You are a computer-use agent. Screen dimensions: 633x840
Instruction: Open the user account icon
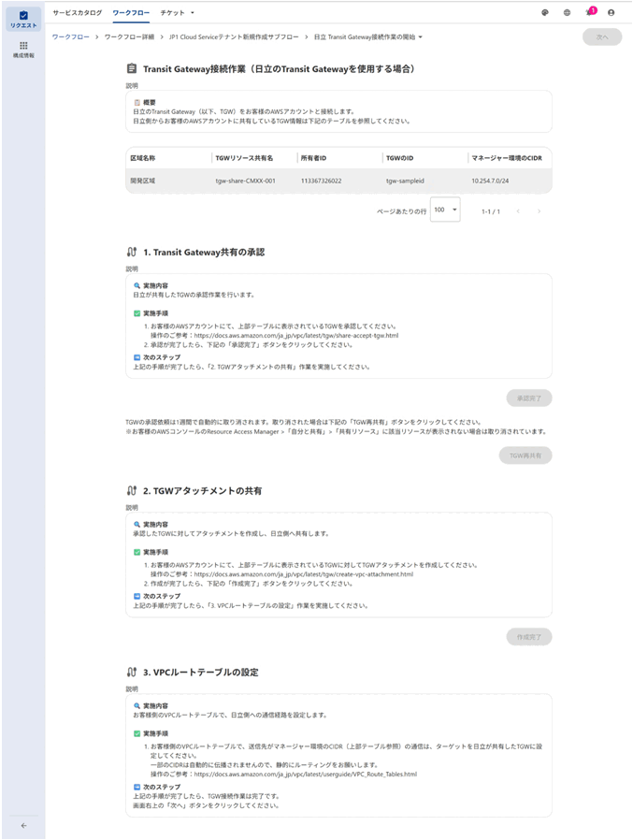pos(611,13)
